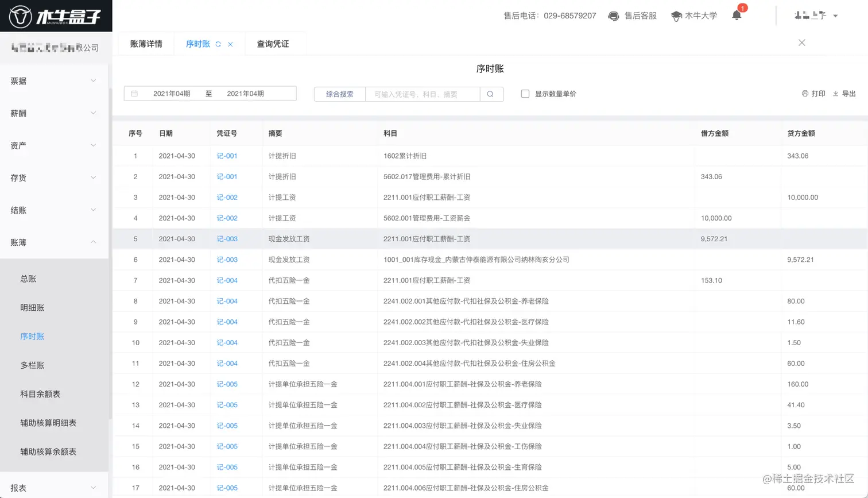Click the 导出 export button
868x498 pixels.
(844, 94)
